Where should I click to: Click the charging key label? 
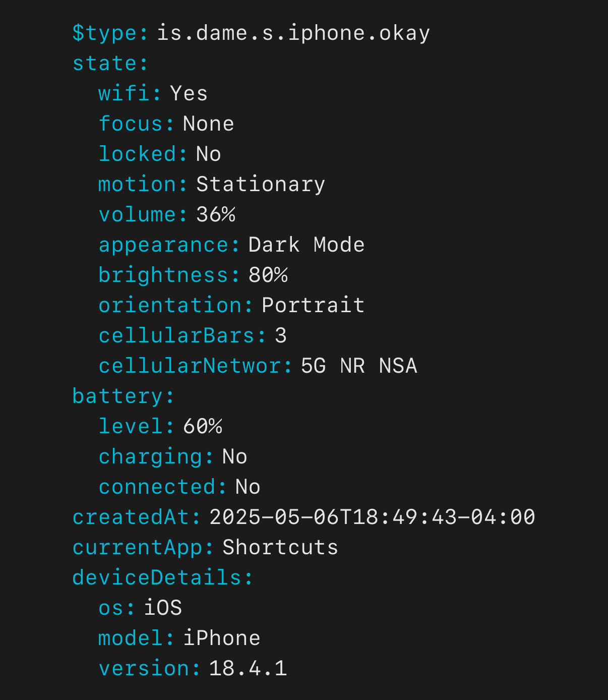click(156, 457)
